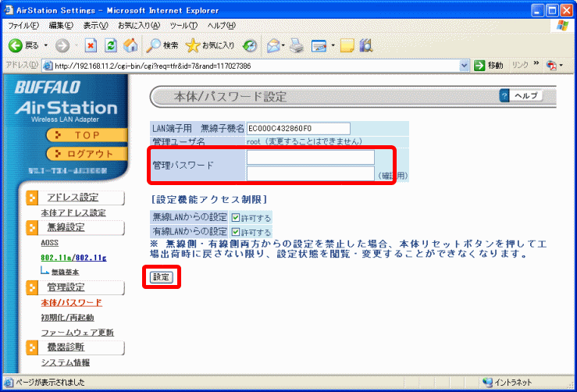The image size is (577, 392).
Task: Click the first 管理パスワード input field
Action: (311, 157)
